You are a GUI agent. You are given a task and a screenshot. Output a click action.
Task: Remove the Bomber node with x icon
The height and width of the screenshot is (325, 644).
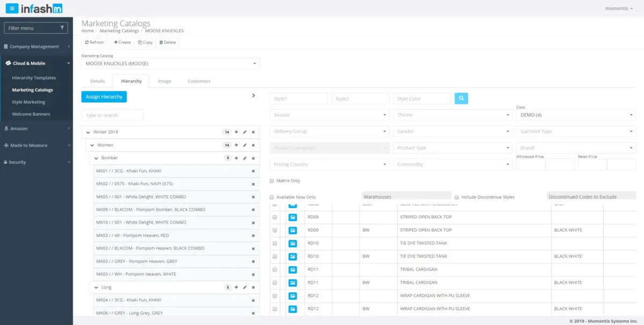253,158
